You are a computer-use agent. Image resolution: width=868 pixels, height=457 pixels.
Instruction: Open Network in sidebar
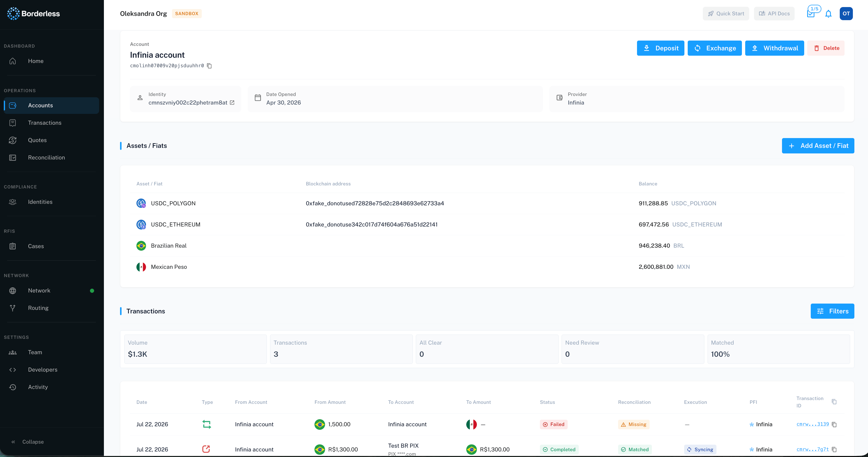[51, 291]
